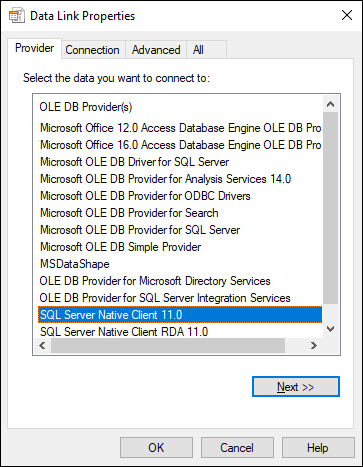Image resolution: width=363 pixels, height=467 pixels.
Task: Click the vertical scrollbar thumb
Action: click(330, 208)
